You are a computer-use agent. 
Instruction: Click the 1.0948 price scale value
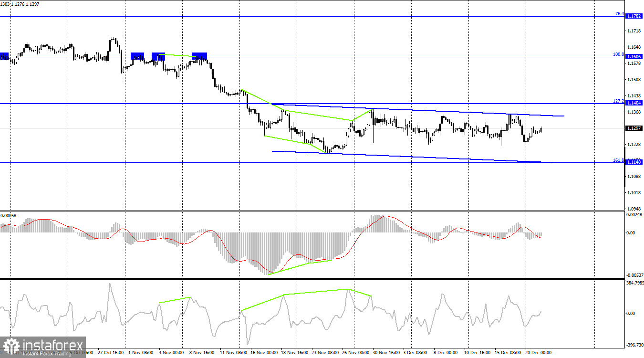(x=634, y=209)
